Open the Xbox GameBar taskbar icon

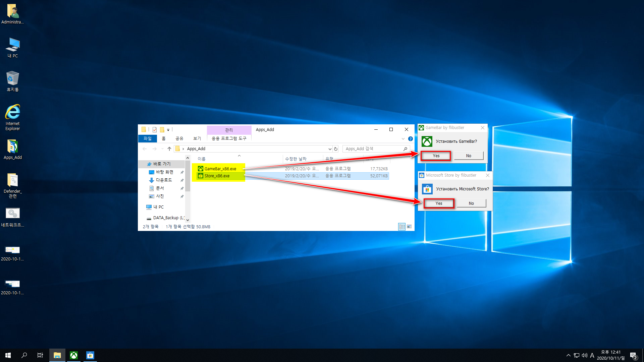tap(74, 355)
